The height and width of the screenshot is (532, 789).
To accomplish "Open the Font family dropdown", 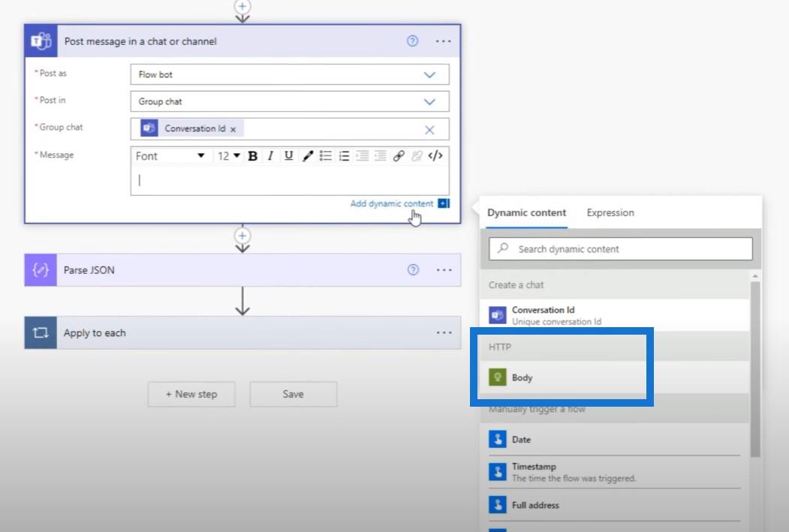I will point(170,156).
